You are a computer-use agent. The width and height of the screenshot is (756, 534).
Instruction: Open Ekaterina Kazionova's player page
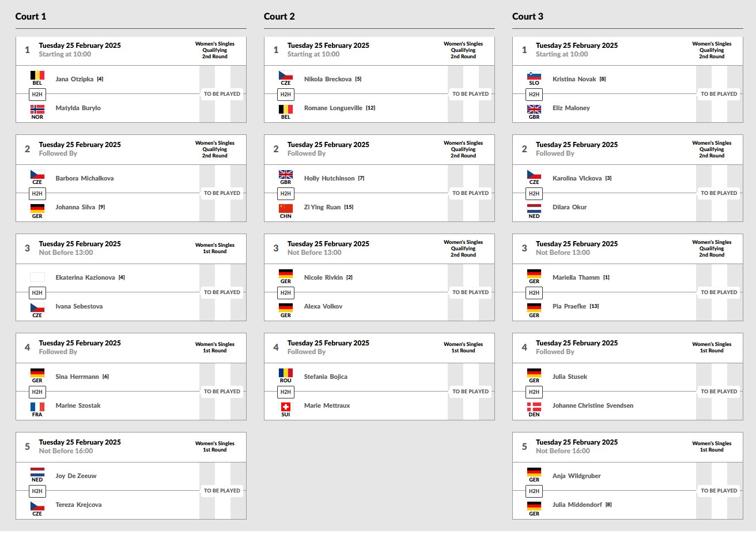pos(85,277)
